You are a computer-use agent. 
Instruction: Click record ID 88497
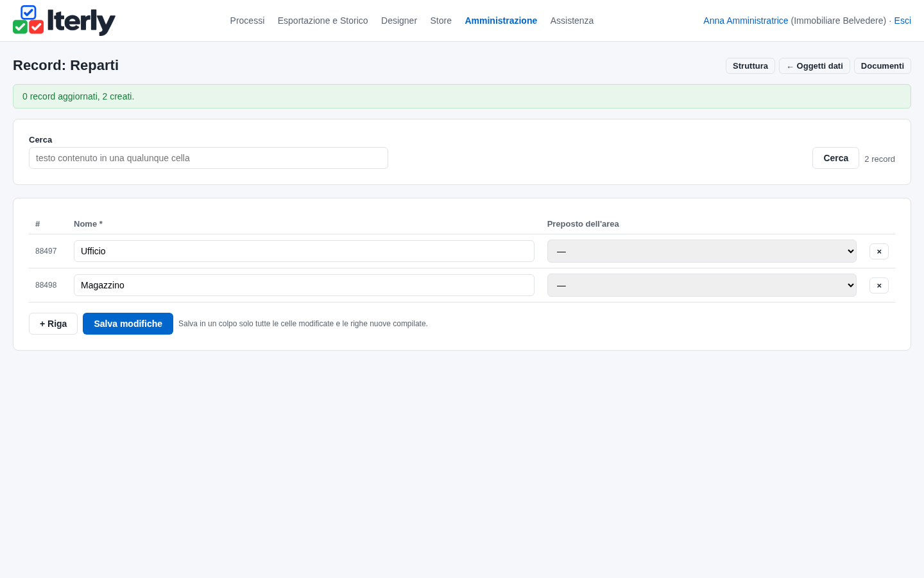tap(46, 251)
